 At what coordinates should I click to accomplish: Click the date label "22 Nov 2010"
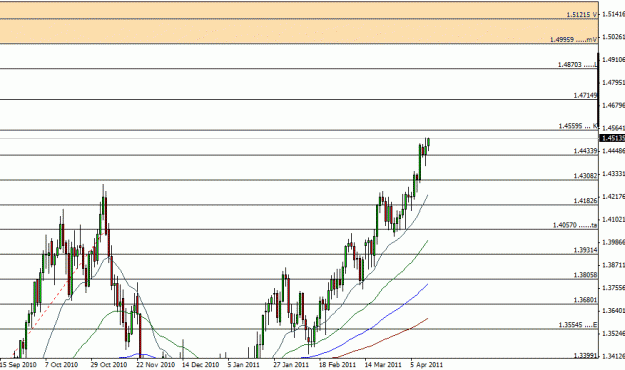coord(155,364)
